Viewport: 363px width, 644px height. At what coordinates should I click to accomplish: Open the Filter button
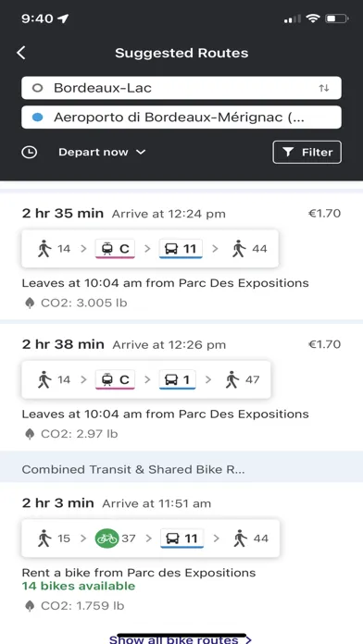[307, 153]
